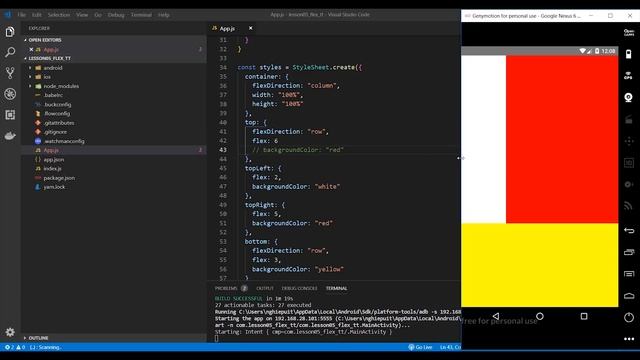Open app.json in the explorer
This screenshot has height=360, width=640.
coord(53,160)
